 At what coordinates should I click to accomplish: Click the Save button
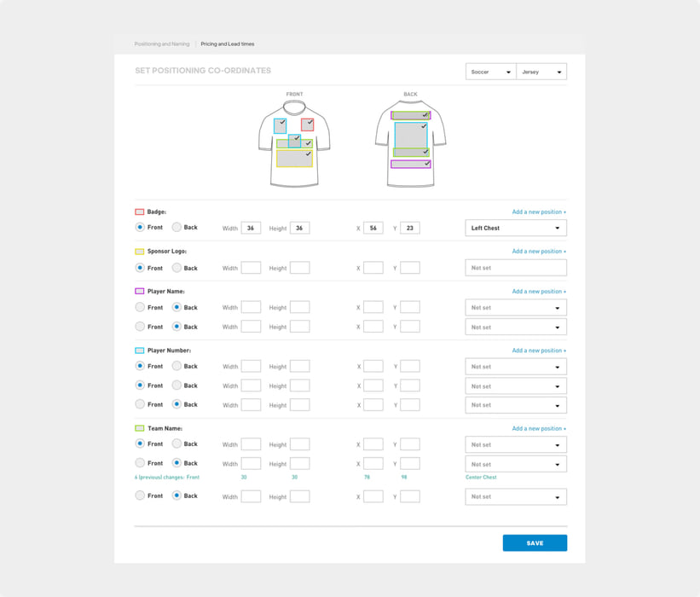click(x=535, y=543)
